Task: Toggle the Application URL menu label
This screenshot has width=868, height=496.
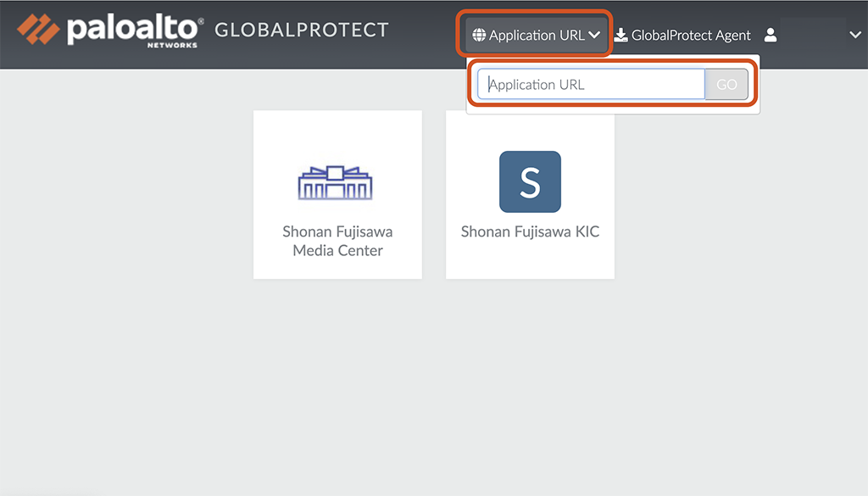Action: [x=537, y=36]
